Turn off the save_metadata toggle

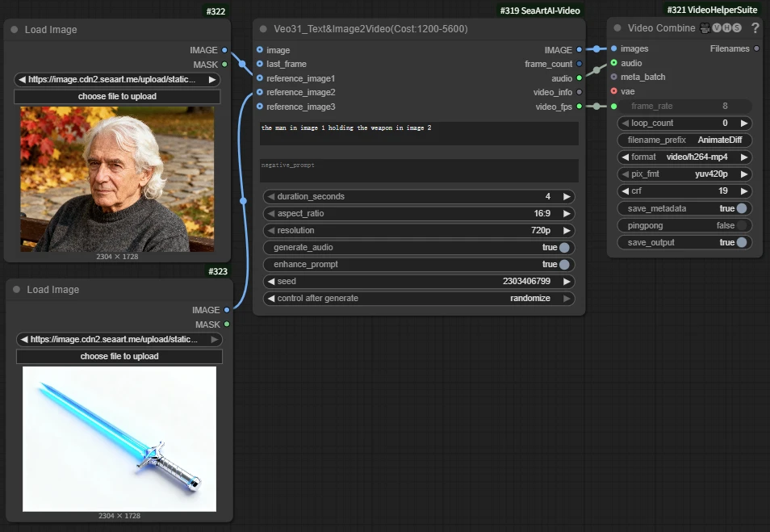(x=741, y=208)
